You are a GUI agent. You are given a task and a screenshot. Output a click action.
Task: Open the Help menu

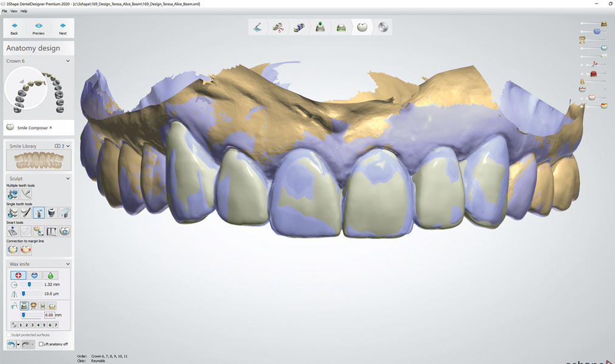click(x=24, y=11)
